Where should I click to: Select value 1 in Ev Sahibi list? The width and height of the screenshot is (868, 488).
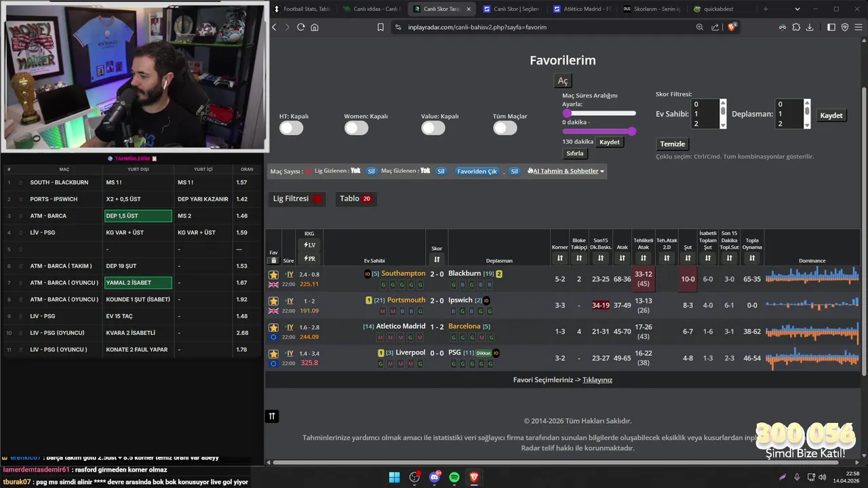[705, 114]
